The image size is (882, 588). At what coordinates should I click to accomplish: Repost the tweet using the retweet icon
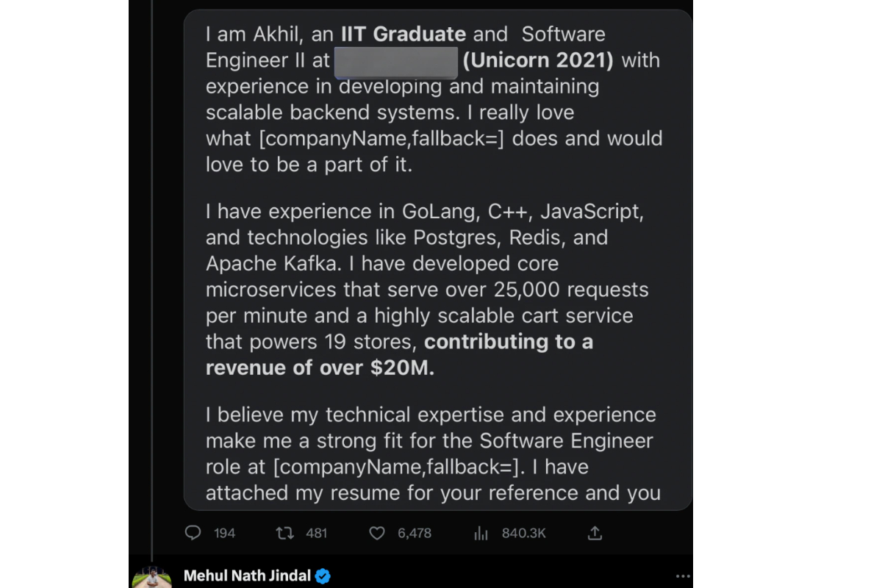(x=284, y=533)
